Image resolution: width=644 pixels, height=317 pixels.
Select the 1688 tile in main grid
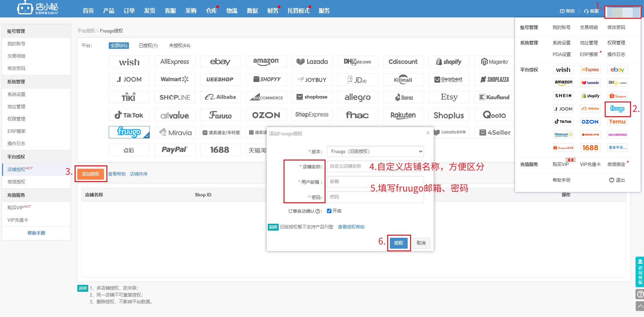pos(221,150)
